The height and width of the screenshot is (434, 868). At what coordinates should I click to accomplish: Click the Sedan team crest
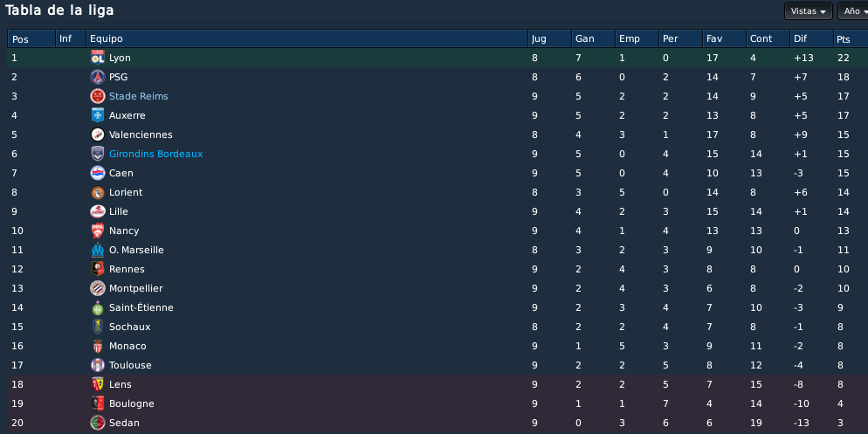pyautogui.click(x=98, y=423)
